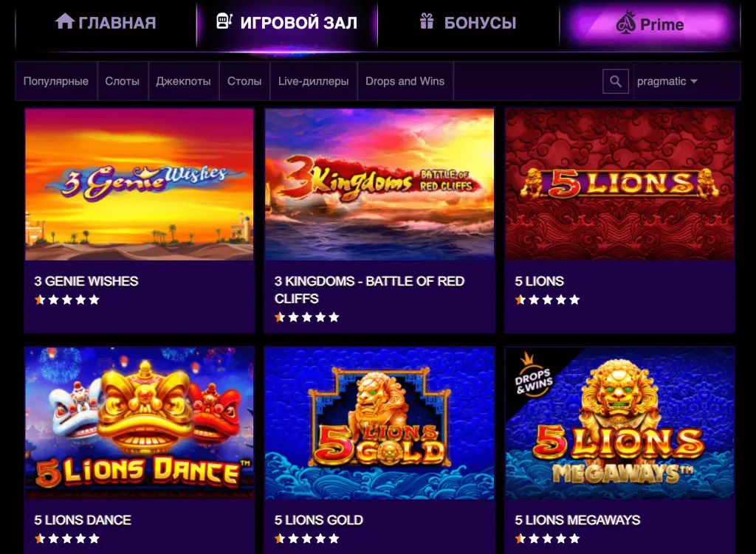
Task: Open the Слоты category tab
Action: [122, 81]
